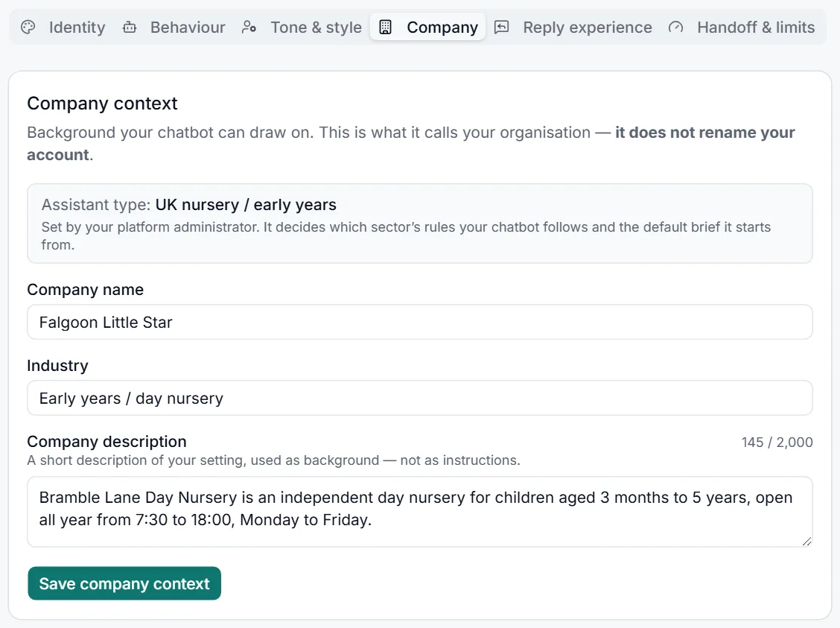The width and height of the screenshot is (840, 628).
Task: Click the palette icon beside Identity
Action: click(x=28, y=27)
